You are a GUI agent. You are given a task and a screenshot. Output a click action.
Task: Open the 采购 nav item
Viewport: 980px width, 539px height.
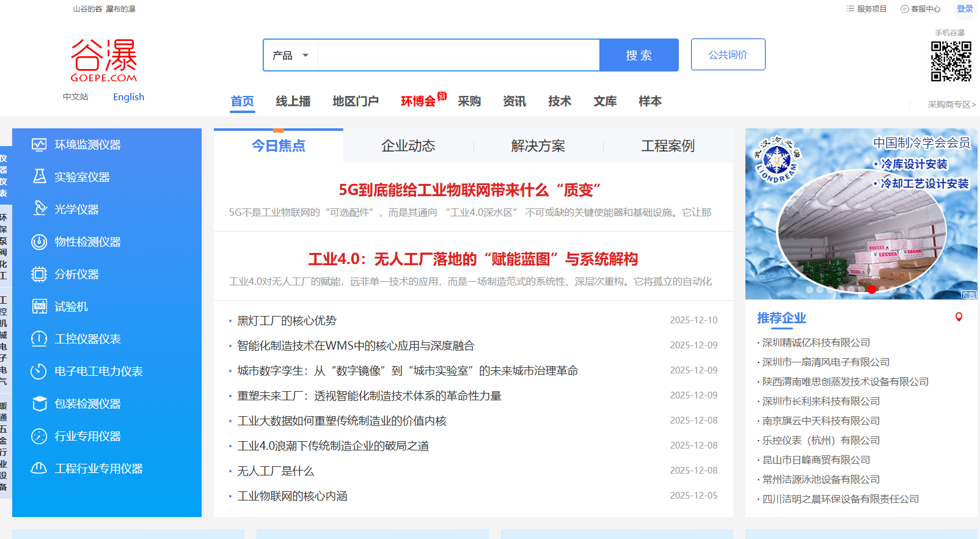(x=469, y=101)
